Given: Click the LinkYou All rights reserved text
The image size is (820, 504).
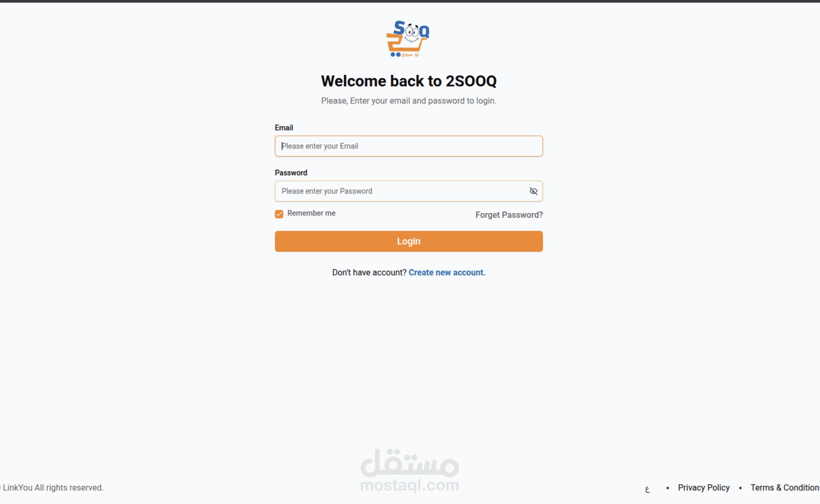Looking at the screenshot, I should coord(53,488).
